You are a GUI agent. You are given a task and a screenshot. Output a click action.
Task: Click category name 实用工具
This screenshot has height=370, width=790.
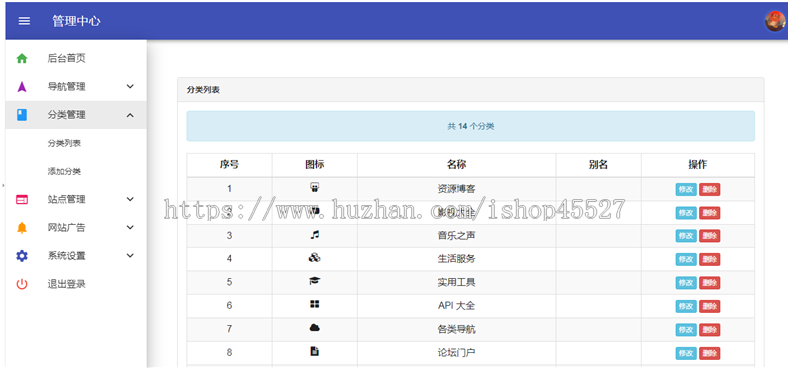(456, 282)
